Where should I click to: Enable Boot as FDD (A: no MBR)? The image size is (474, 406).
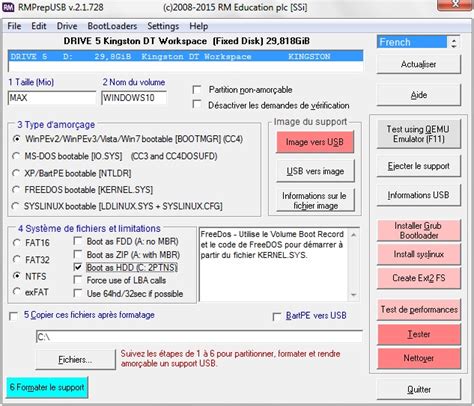tap(78, 241)
